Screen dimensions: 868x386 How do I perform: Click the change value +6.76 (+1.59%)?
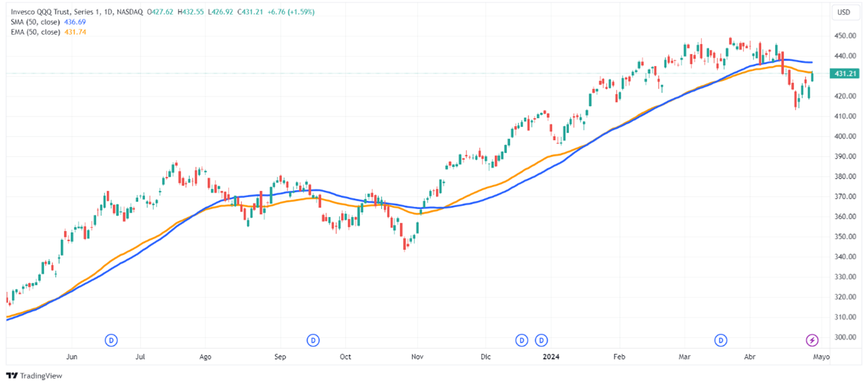click(291, 12)
